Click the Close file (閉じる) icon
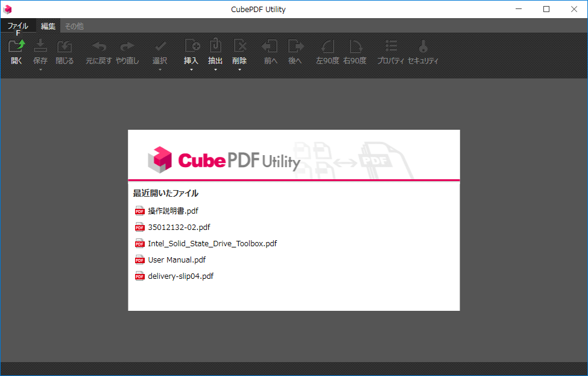This screenshot has height=376, width=588. 64,46
